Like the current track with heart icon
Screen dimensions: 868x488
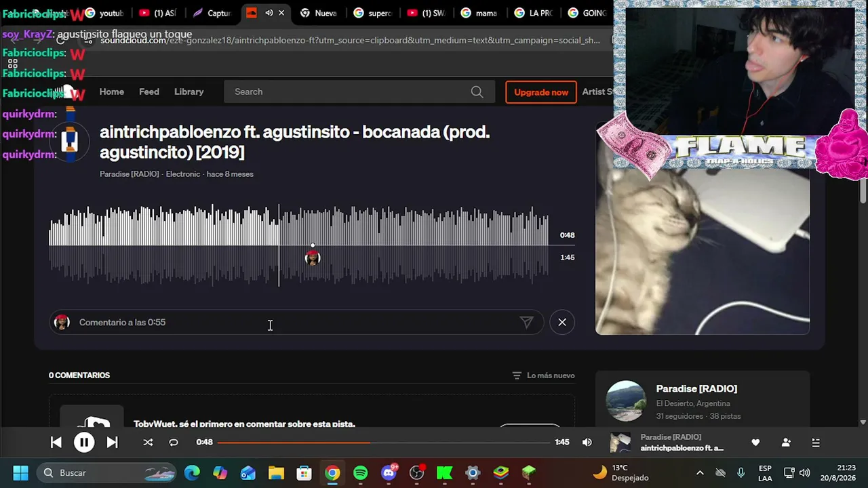tap(755, 443)
